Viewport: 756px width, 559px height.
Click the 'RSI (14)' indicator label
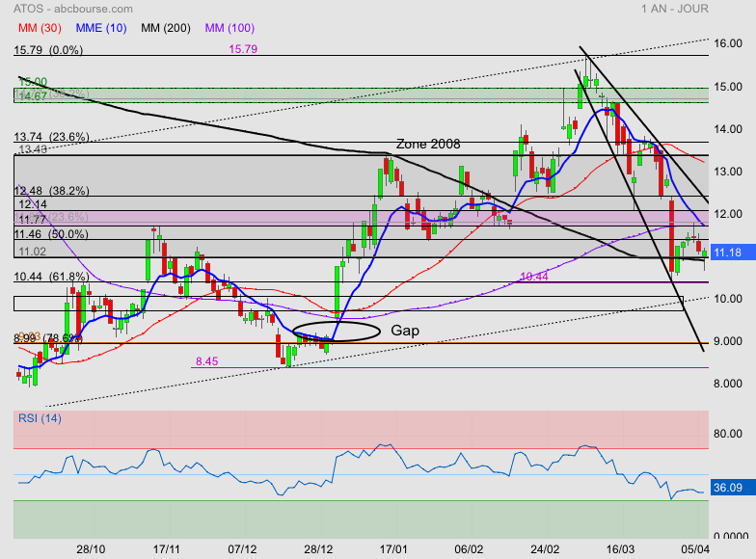click(40, 418)
